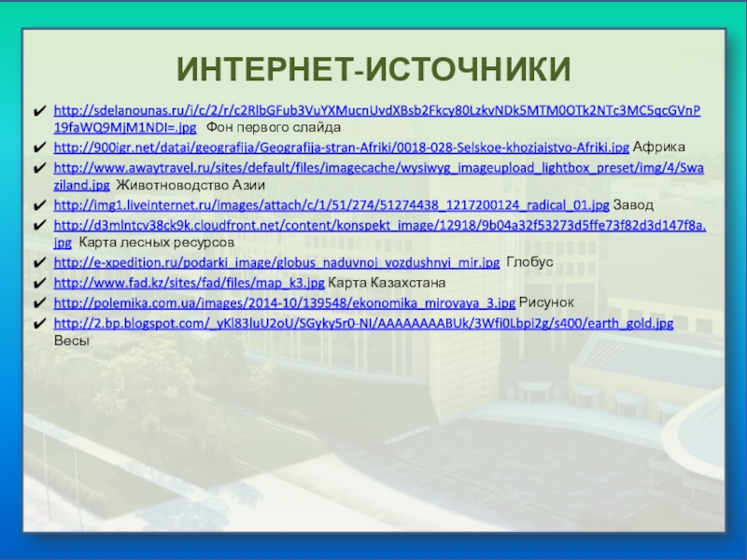
Task: Click the checkmark bullet beside the liveinternet.ru link
Action: coord(39,205)
